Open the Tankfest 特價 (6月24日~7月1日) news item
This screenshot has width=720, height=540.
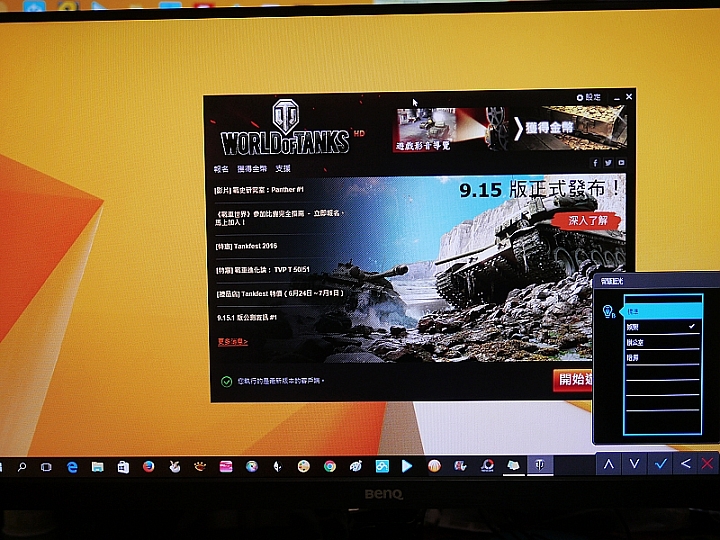point(280,293)
